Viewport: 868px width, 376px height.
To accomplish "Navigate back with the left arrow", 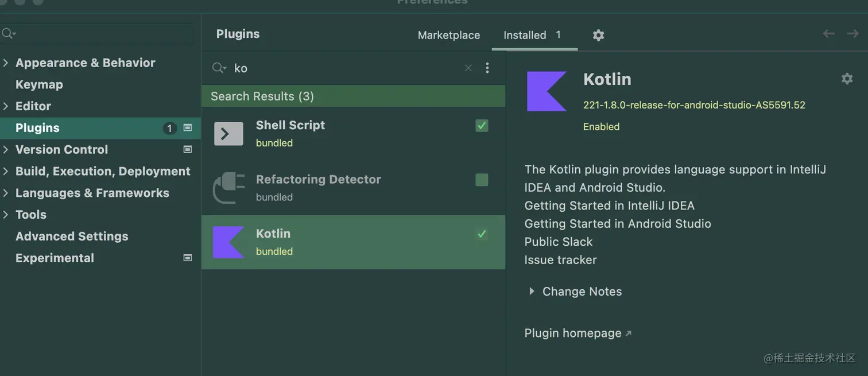I will pyautogui.click(x=828, y=34).
